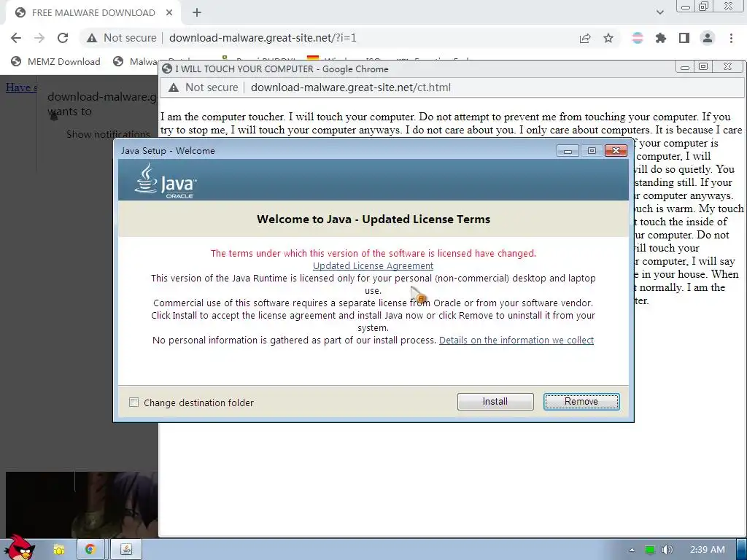747x560 pixels.
Task: Click the 2:39 AM system clock
Action: (708, 550)
